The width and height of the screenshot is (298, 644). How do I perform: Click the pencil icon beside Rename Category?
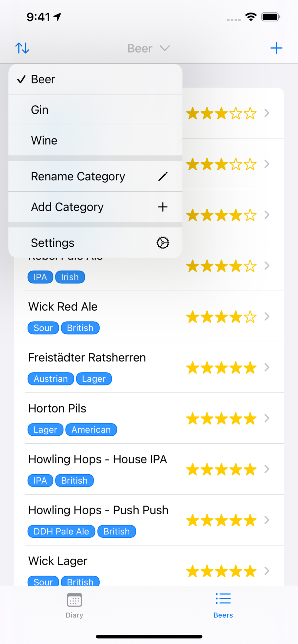click(163, 176)
